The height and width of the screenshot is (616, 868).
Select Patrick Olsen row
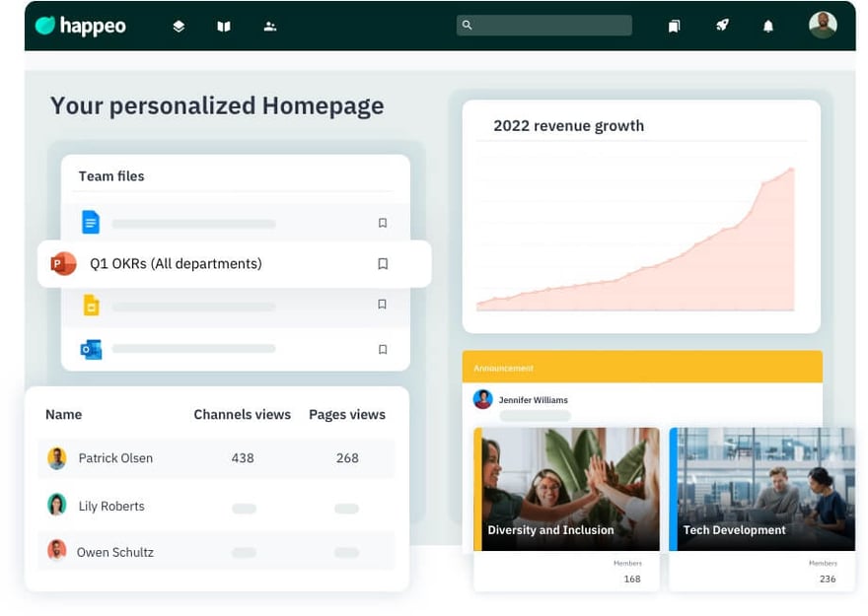(115, 458)
